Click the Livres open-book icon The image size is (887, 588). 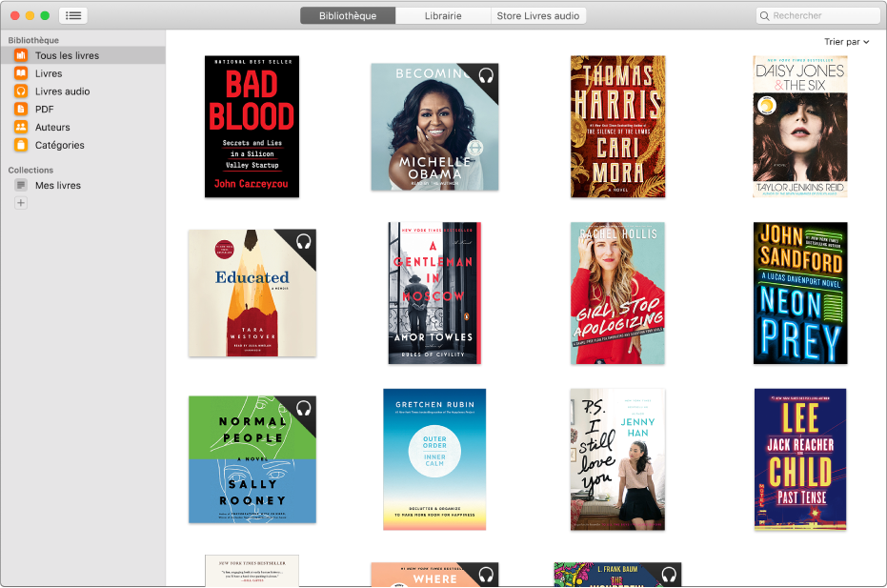tap(21, 73)
